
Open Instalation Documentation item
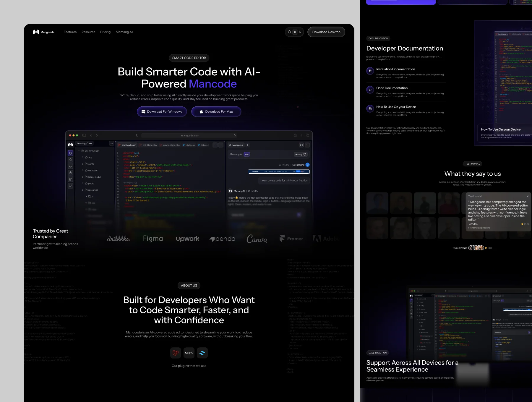pos(406,73)
